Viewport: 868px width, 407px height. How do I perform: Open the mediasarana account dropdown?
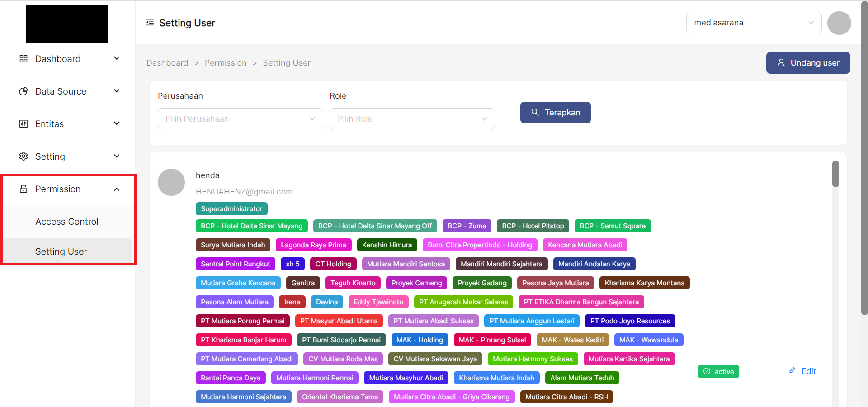(x=754, y=23)
